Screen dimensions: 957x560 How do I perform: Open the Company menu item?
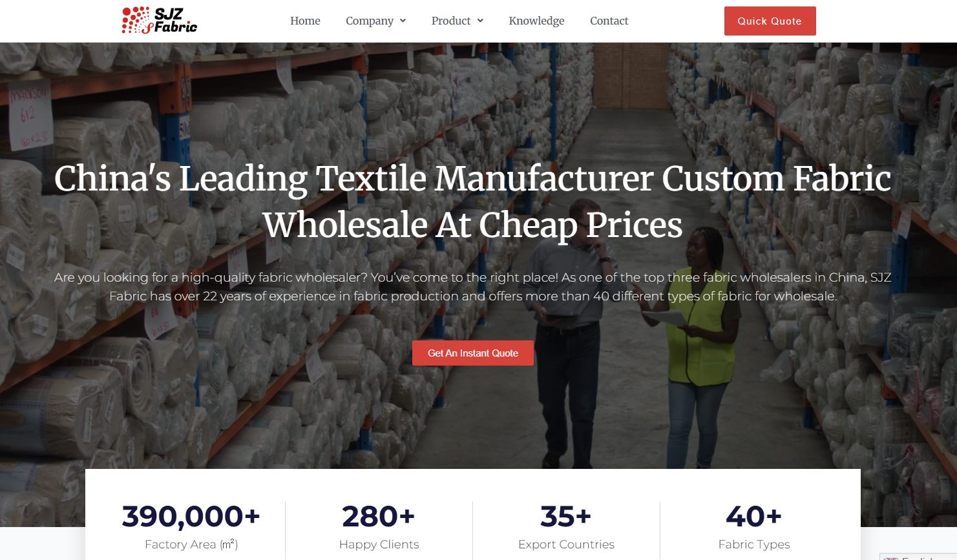[370, 21]
